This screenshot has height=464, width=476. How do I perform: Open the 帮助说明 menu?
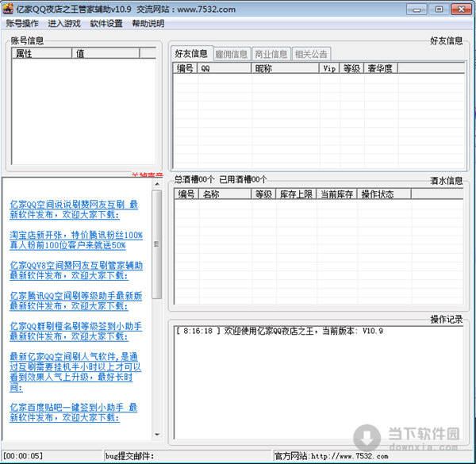point(148,23)
